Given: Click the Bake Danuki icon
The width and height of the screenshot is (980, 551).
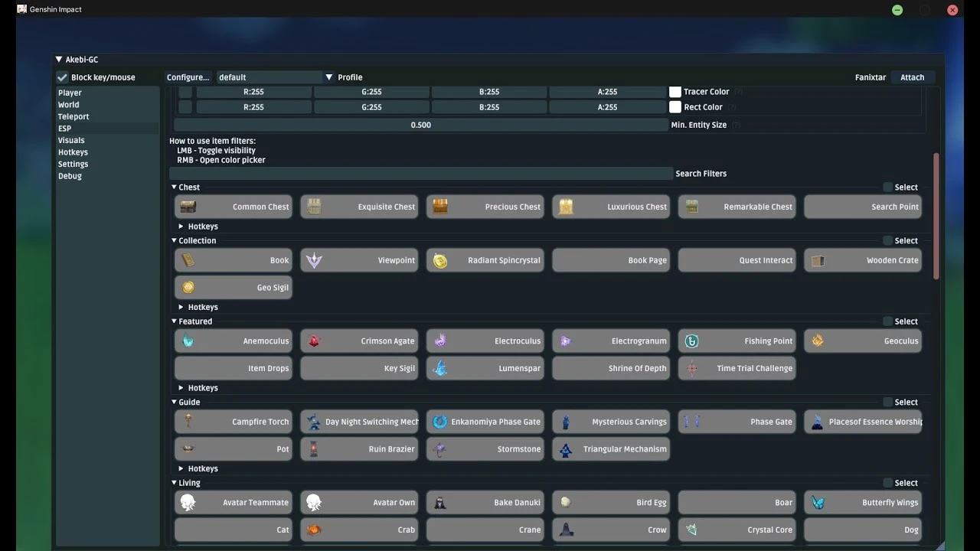Looking at the screenshot, I should point(439,503).
